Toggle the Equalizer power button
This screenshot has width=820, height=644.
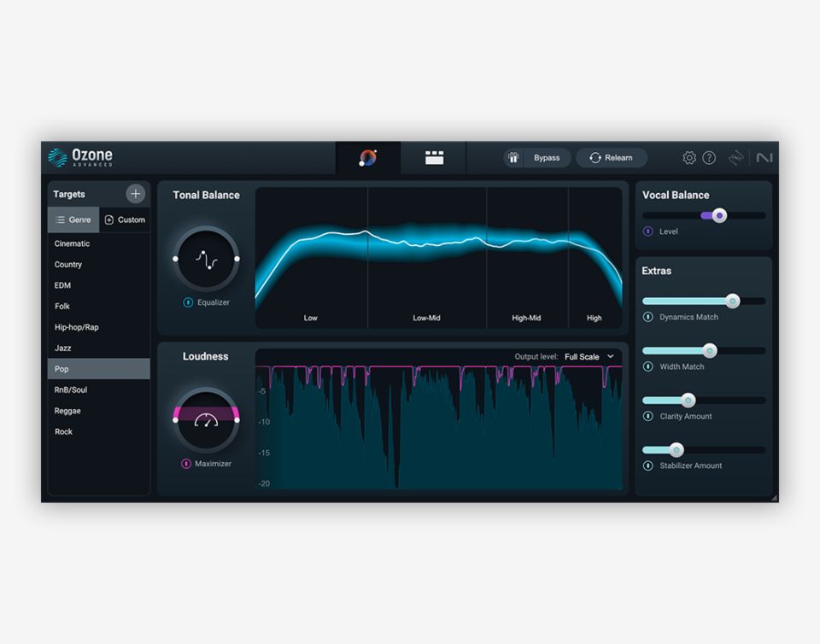(188, 302)
